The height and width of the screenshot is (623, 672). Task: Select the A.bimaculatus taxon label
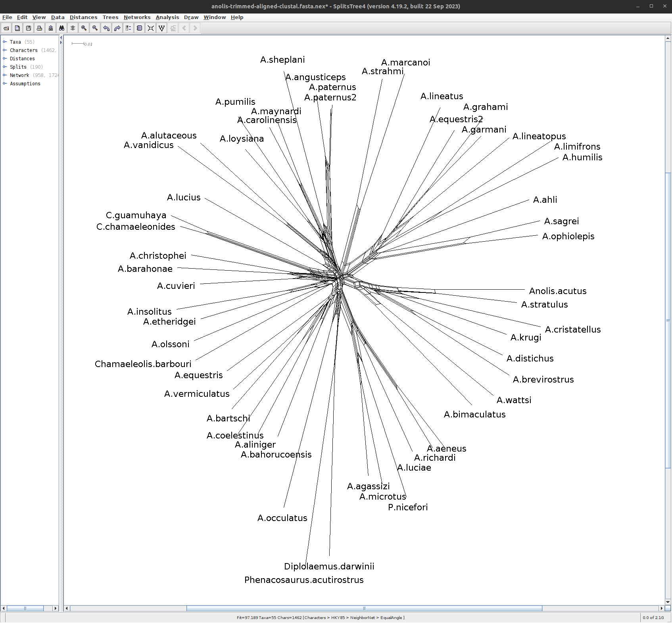[x=474, y=414]
